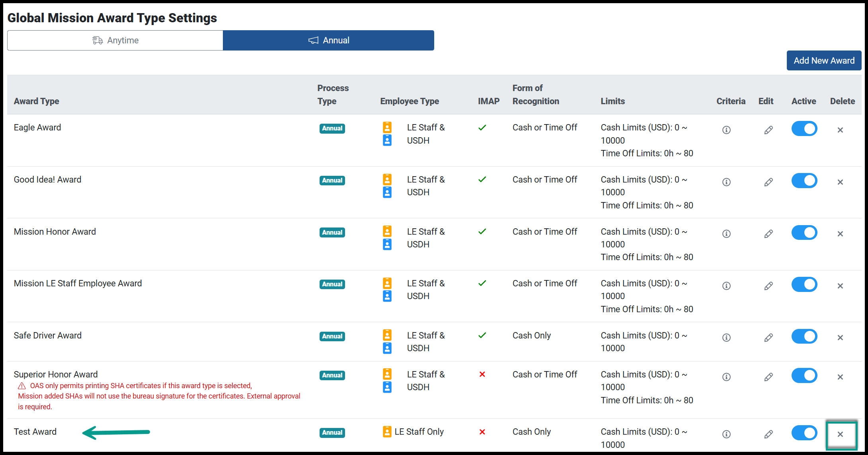Image resolution: width=868 pixels, height=455 pixels.
Task: Delete the Safe Driver Award
Action: [x=840, y=338]
